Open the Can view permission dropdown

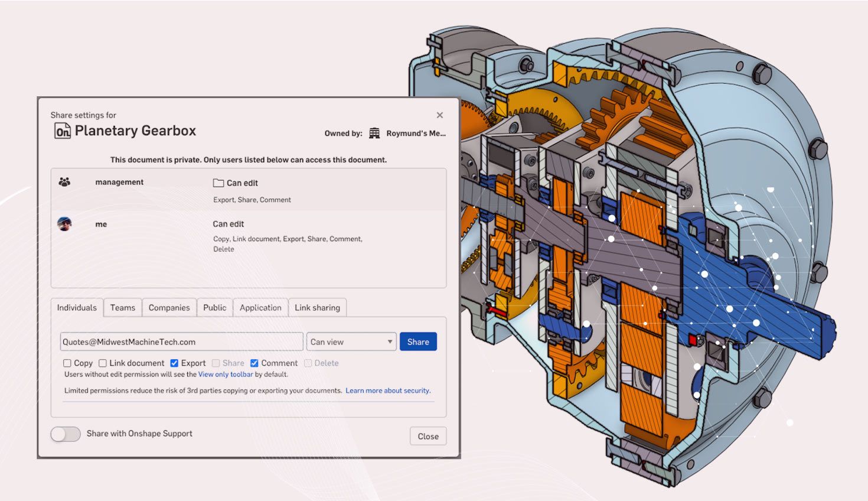351,342
